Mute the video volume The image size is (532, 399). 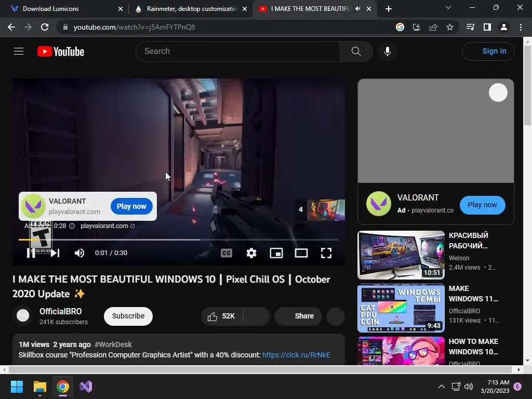point(79,253)
